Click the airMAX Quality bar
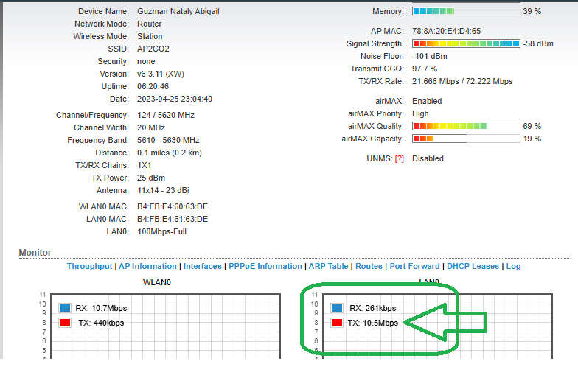 coord(466,126)
